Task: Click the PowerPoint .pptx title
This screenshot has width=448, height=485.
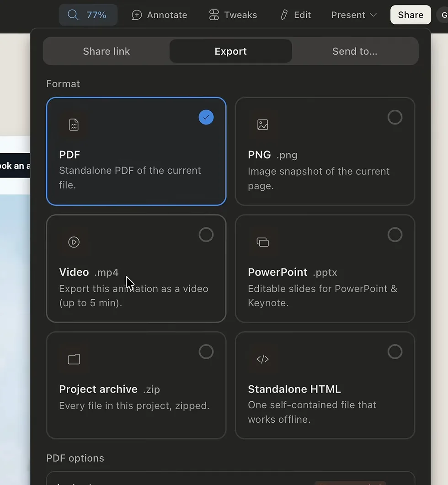Action: 292,272
